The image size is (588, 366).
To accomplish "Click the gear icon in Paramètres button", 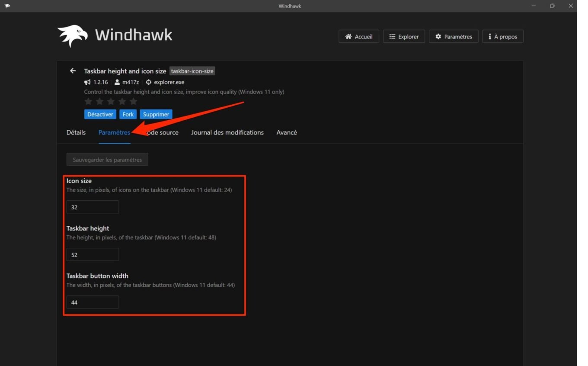I will (x=438, y=36).
